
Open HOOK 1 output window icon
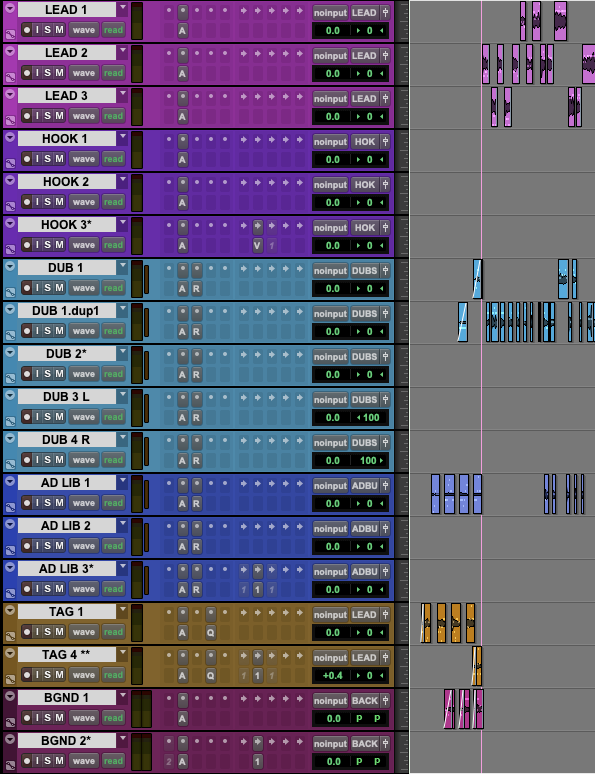pos(385,142)
